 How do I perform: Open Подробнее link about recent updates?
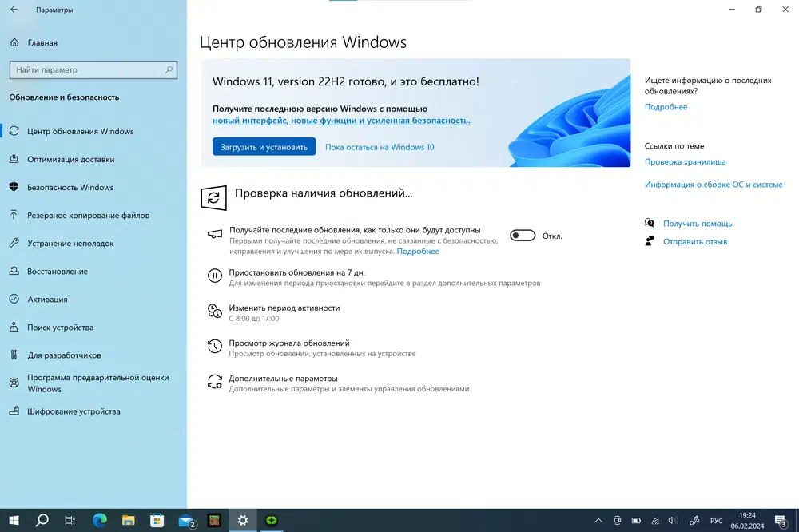point(666,106)
